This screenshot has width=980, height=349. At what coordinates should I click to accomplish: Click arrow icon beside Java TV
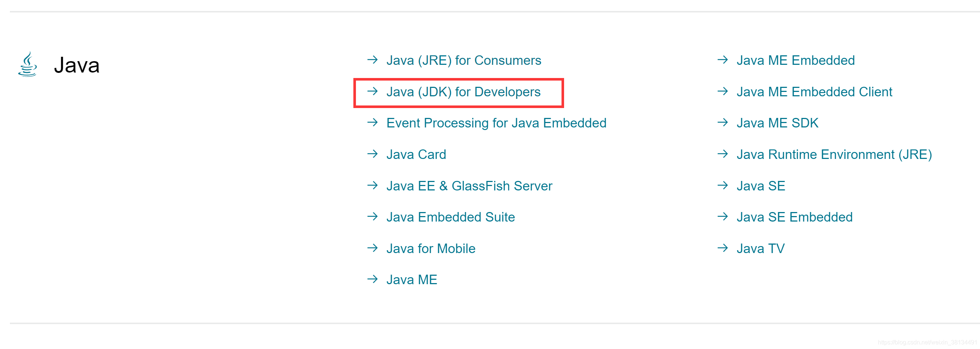722,248
